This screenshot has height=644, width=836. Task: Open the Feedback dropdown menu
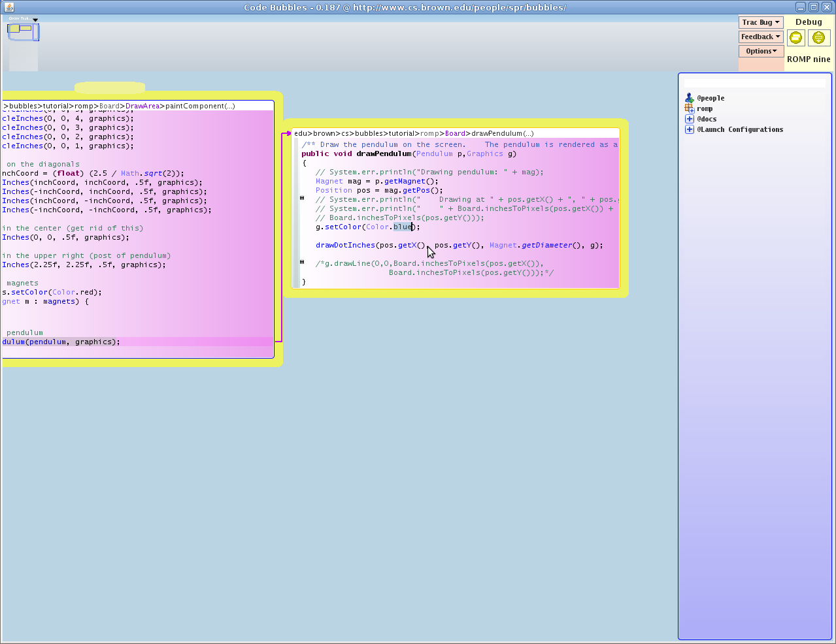click(761, 37)
